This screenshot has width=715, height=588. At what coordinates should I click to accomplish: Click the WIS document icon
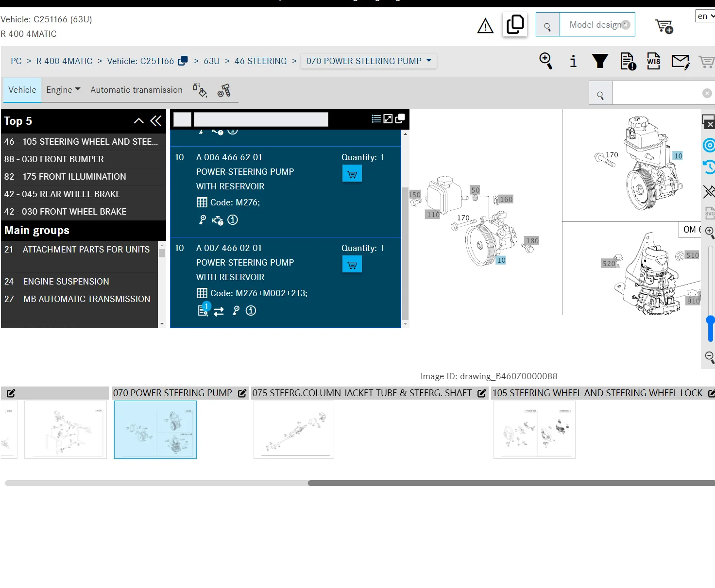click(653, 61)
